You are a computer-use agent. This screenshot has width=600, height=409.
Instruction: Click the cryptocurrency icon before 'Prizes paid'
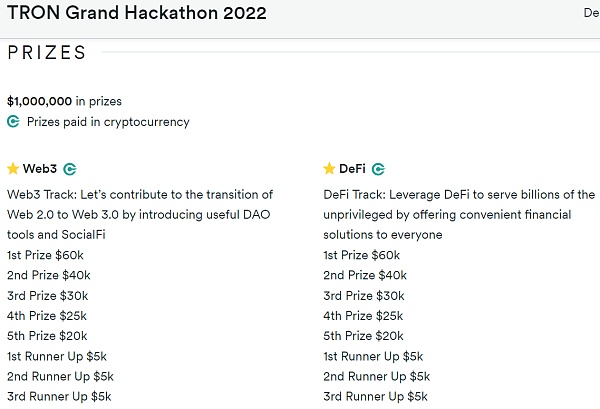click(x=13, y=122)
